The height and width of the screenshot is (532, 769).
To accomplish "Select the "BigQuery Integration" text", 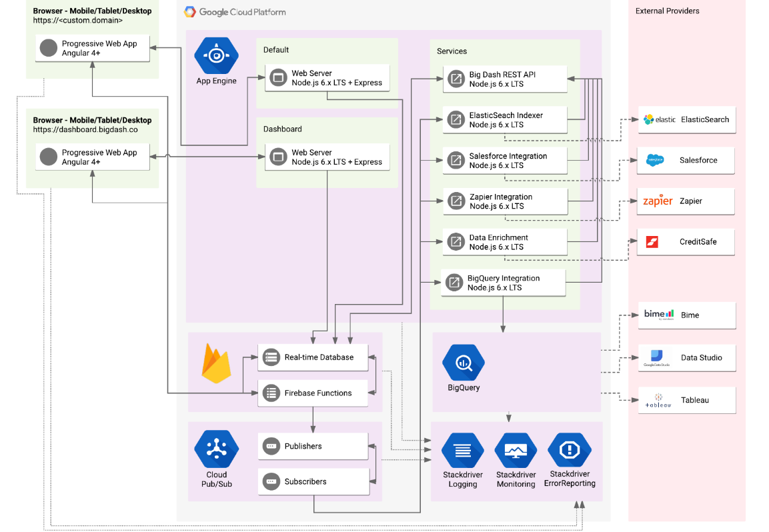I will tap(503, 278).
